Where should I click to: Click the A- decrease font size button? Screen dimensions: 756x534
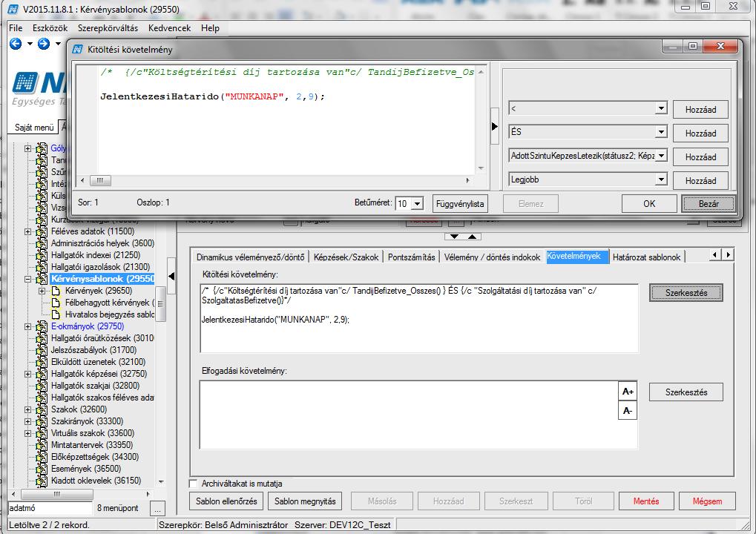pos(627,411)
